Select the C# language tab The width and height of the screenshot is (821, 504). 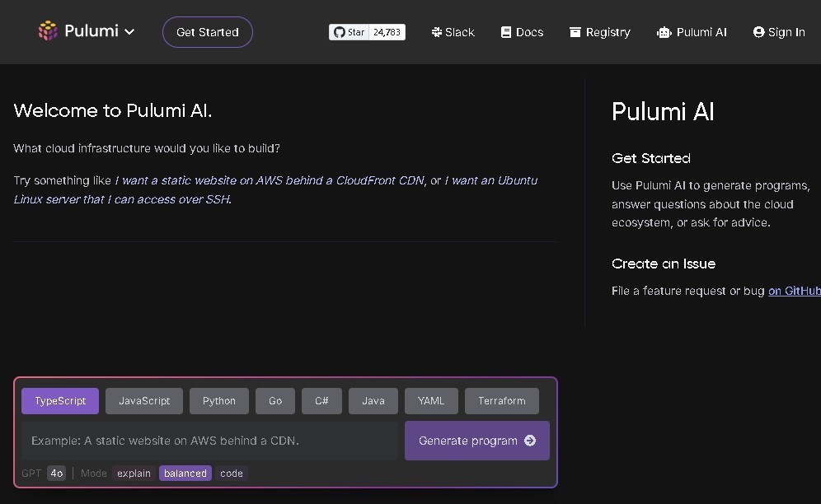tap(321, 401)
